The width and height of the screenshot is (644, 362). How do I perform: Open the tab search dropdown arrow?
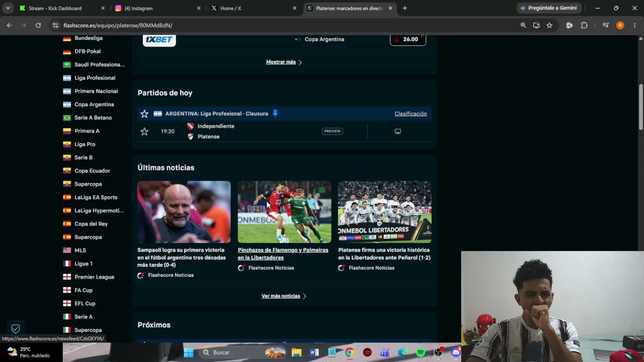tap(8, 8)
